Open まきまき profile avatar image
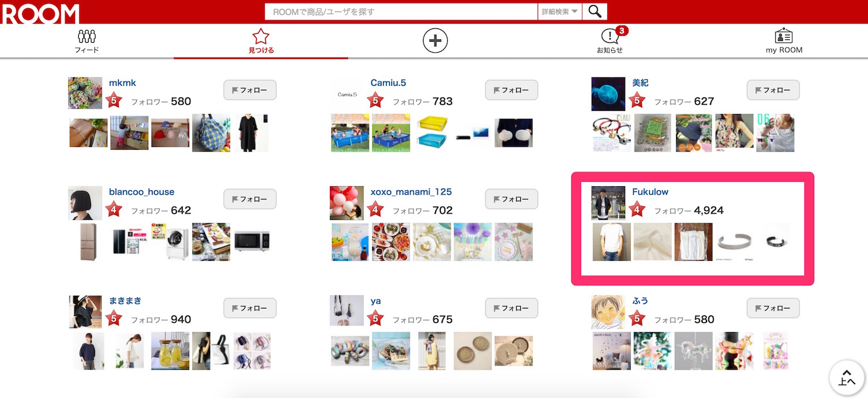The width and height of the screenshot is (868, 398). click(85, 312)
